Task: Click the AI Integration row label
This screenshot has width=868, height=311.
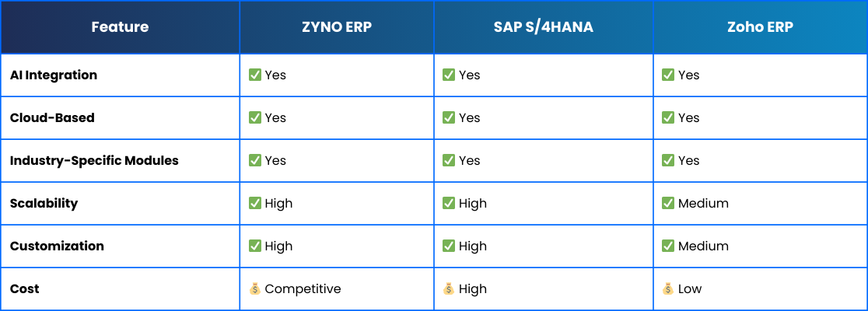Action: tap(54, 75)
